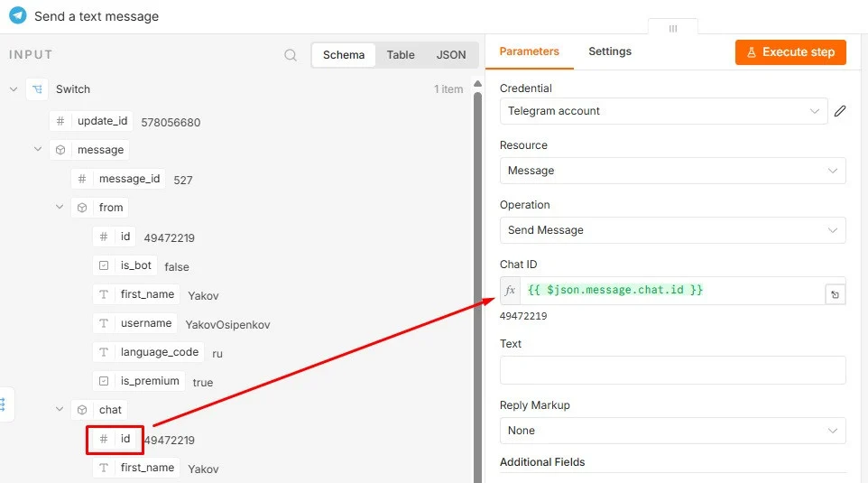Screen dimensions: 868x483
Task: Edit the credential with the pencil icon
Action: [840, 111]
